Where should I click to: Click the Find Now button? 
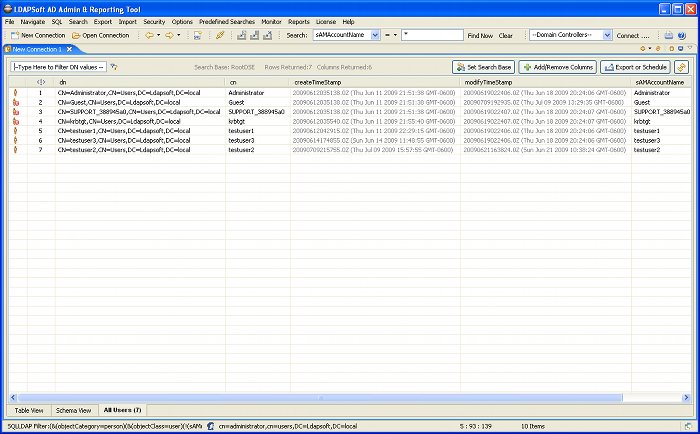coord(479,35)
